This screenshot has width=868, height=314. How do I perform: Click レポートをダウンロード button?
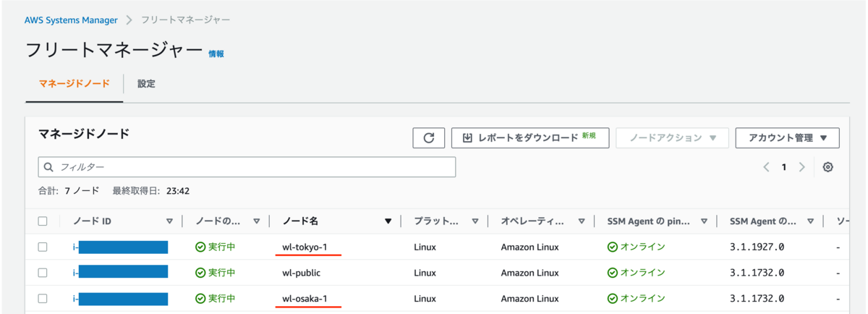coord(530,137)
